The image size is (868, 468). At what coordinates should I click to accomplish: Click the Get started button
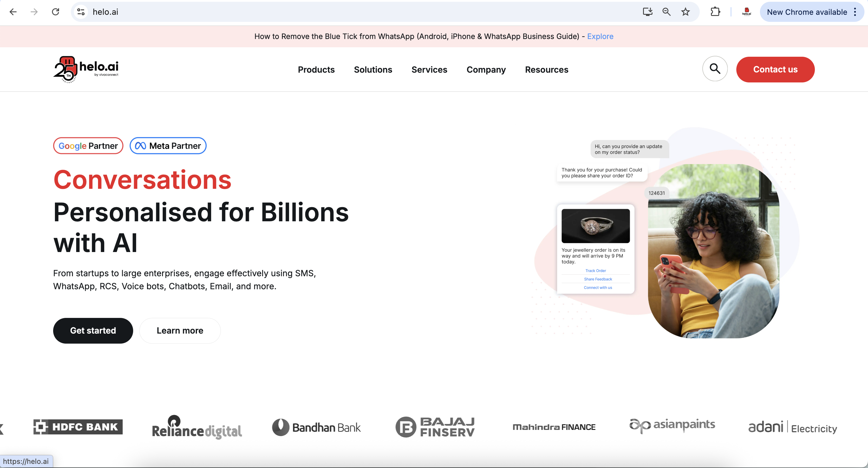tap(93, 330)
